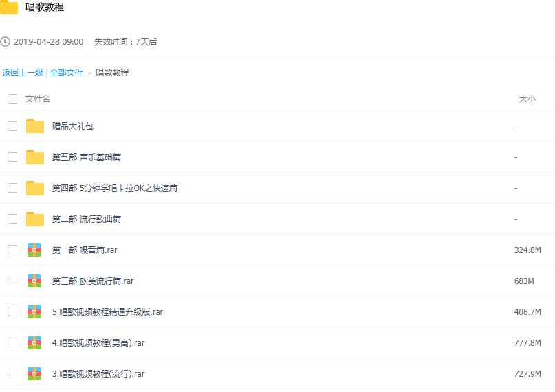The width and height of the screenshot is (555, 392).
Task: Check the box for 第三部 欧美流行篇.rar
Action: (x=12, y=281)
